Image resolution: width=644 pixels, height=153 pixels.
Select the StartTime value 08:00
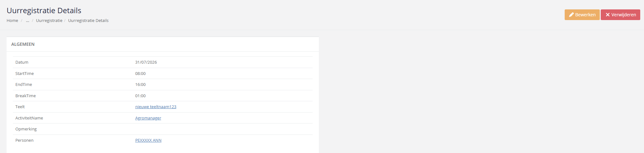click(x=140, y=74)
